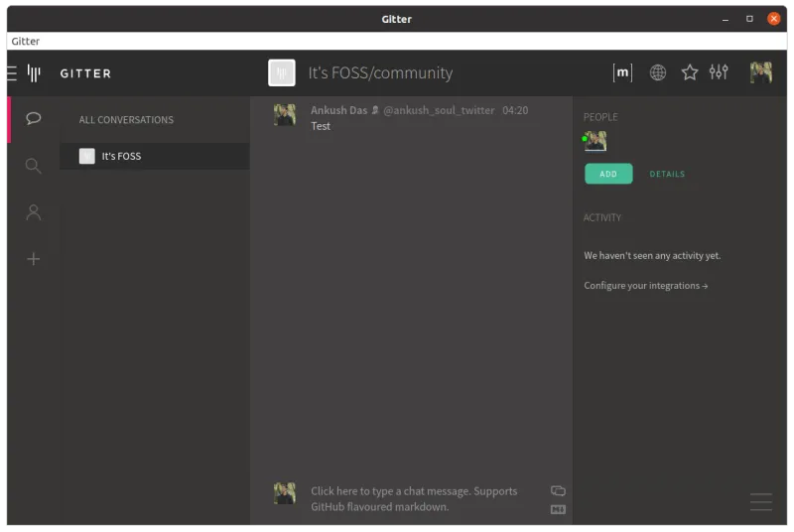Toggle compose mode icon beside chat input
The height and width of the screenshot is (532, 794).
pyautogui.click(x=558, y=490)
